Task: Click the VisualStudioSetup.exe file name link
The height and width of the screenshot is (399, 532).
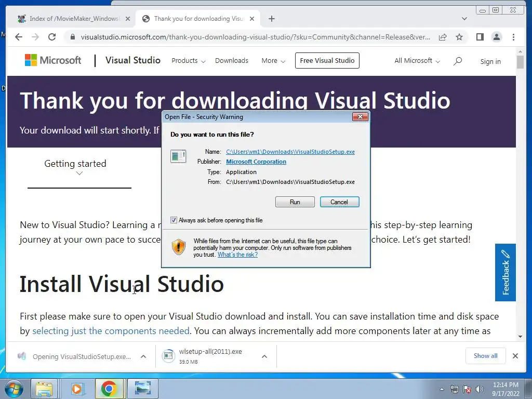Action: [x=290, y=152]
